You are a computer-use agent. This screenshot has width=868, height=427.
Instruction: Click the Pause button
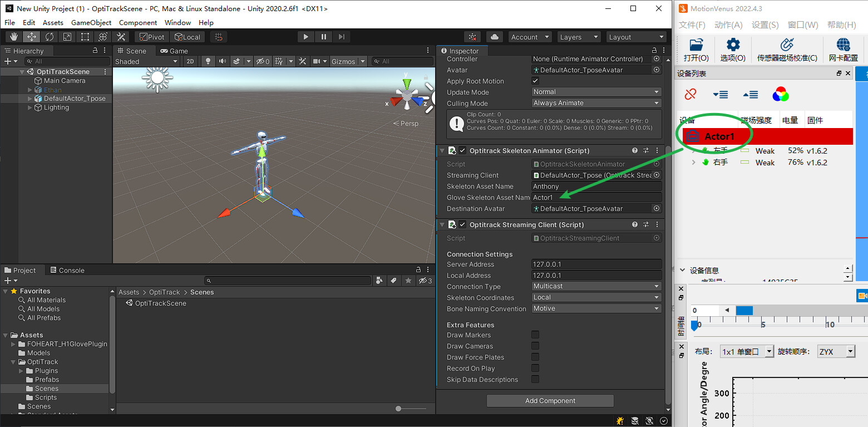point(323,37)
